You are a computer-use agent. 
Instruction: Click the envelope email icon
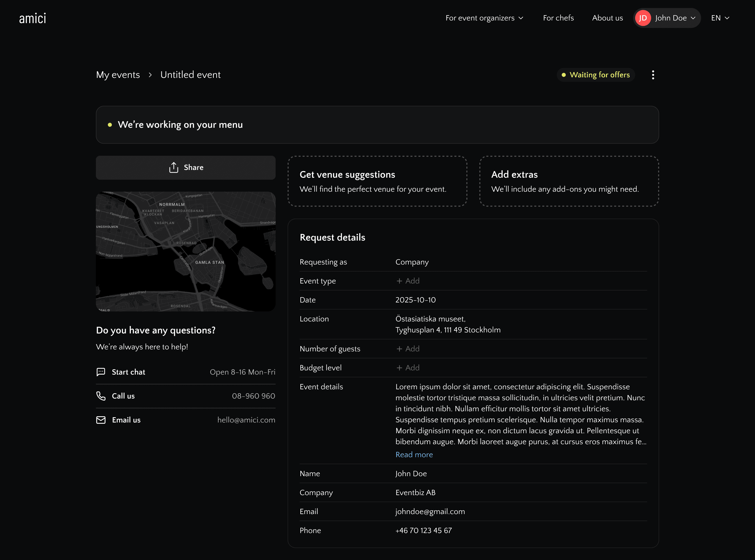101,420
